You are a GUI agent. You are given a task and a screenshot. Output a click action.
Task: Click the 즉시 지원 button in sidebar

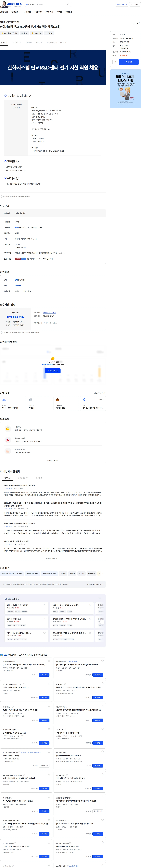(x=129, y=62)
